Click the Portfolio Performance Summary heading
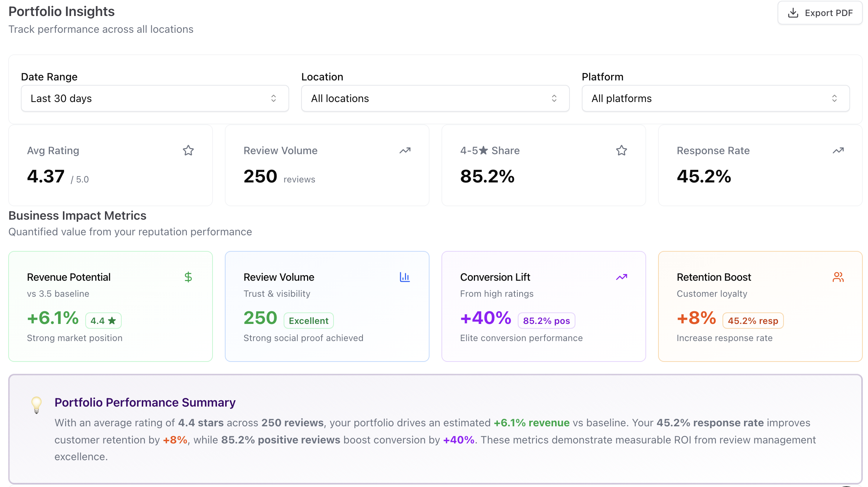This screenshot has width=868, height=487. [145, 402]
